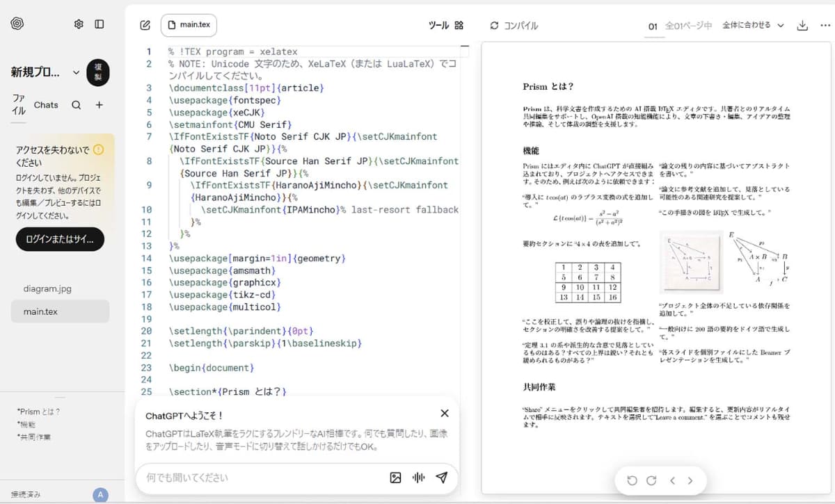Click the user avatar A icon
835x504 pixels.
100,495
